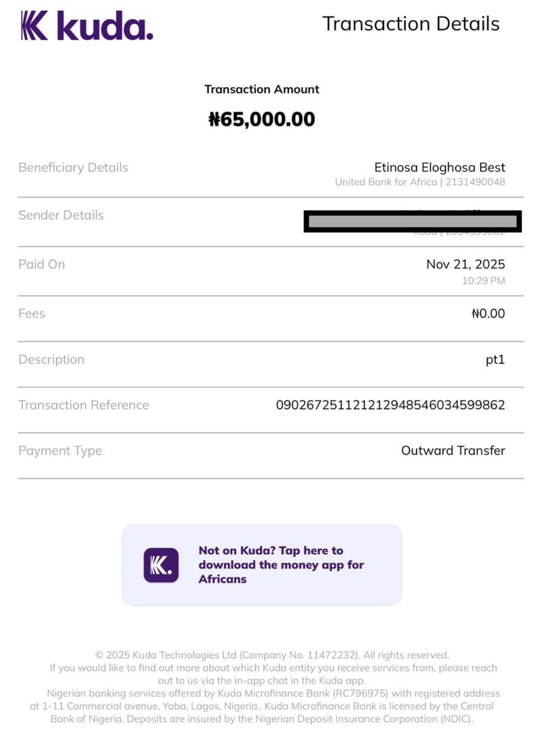Click the Beneficiary Details label
The height and width of the screenshot is (756, 542).
point(74,167)
